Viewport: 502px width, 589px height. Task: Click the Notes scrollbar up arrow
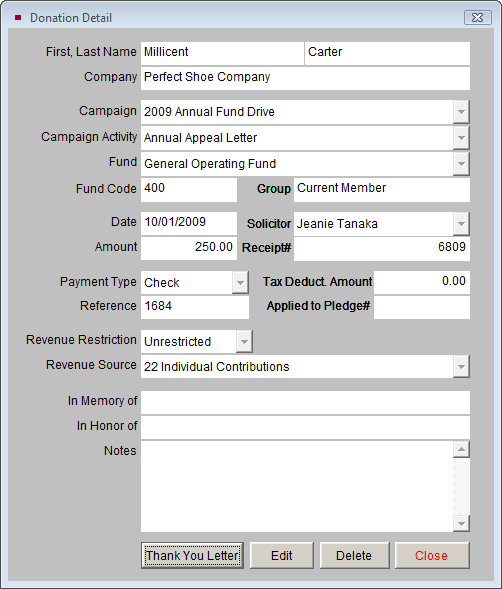coord(461,449)
